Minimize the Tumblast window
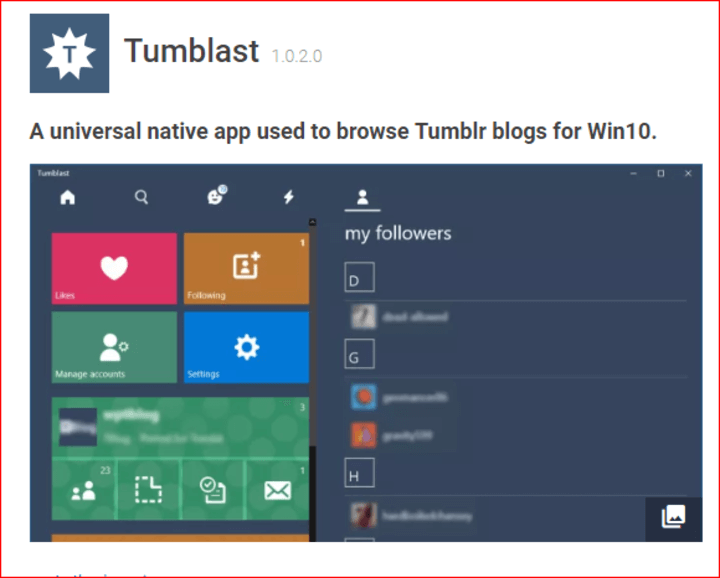 pos(634,174)
